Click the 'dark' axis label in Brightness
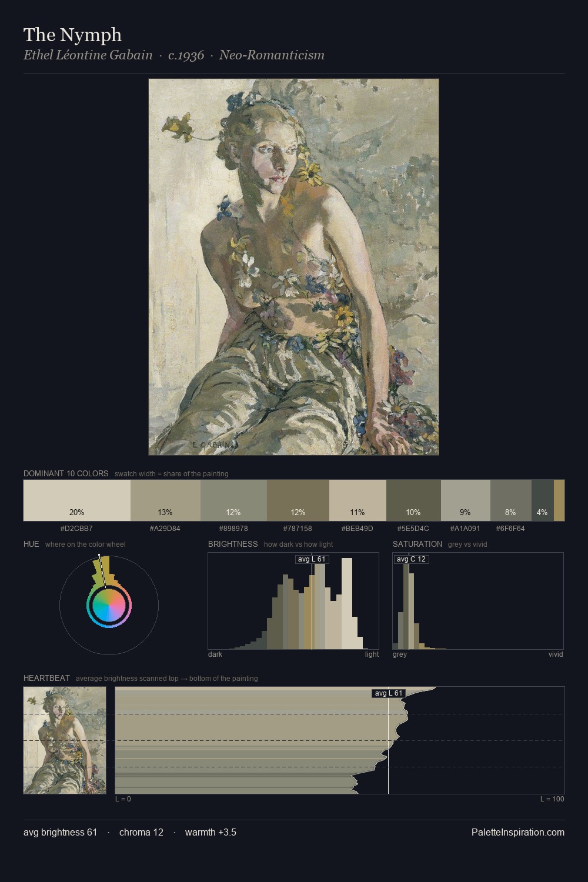588x882 pixels. pyautogui.click(x=215, y=654)
